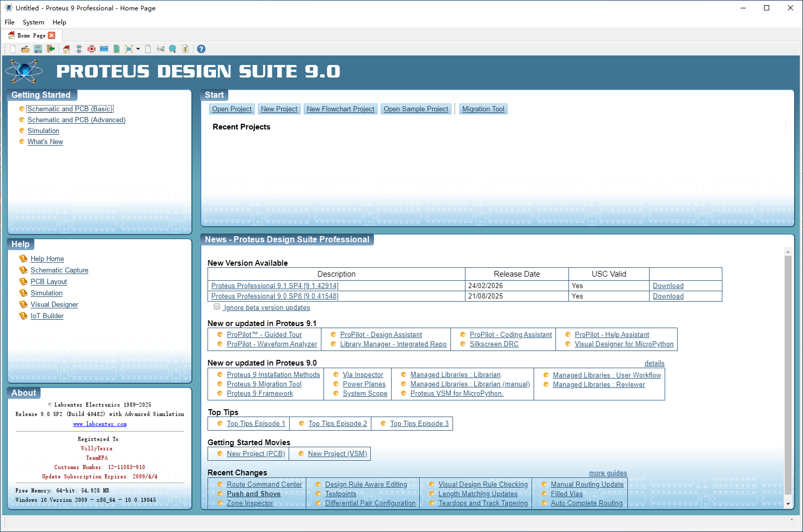Open Schematic and PCB (Basic) tutorial link
The height and width of the screenshot is (532, 803).
tap(70, 109)
